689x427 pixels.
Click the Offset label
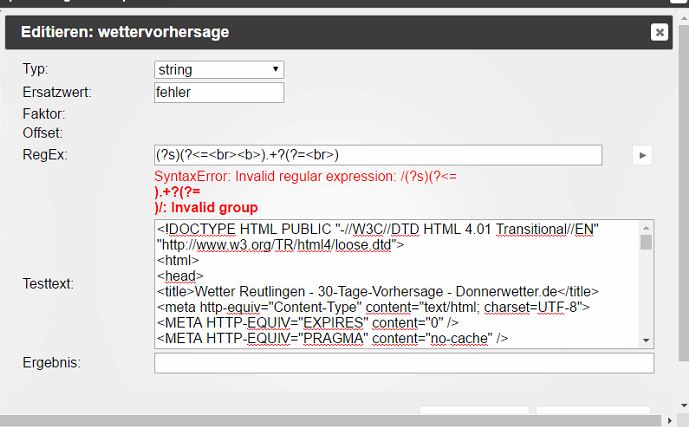(x=43, y=133)
